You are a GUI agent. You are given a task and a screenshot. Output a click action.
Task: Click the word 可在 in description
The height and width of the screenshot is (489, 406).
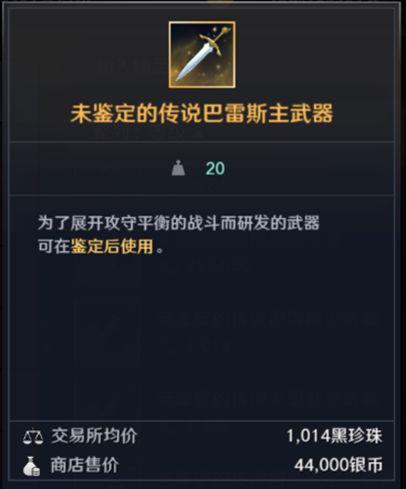53,246
